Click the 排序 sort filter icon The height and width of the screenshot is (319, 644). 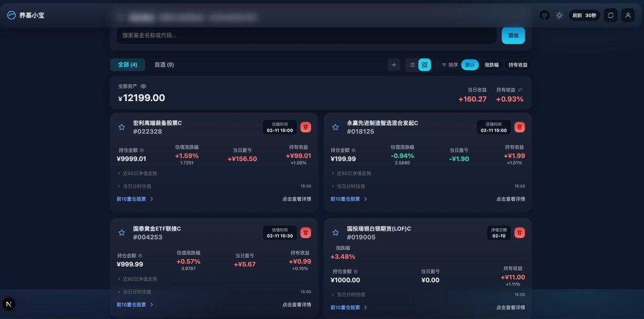click(444, 65)
